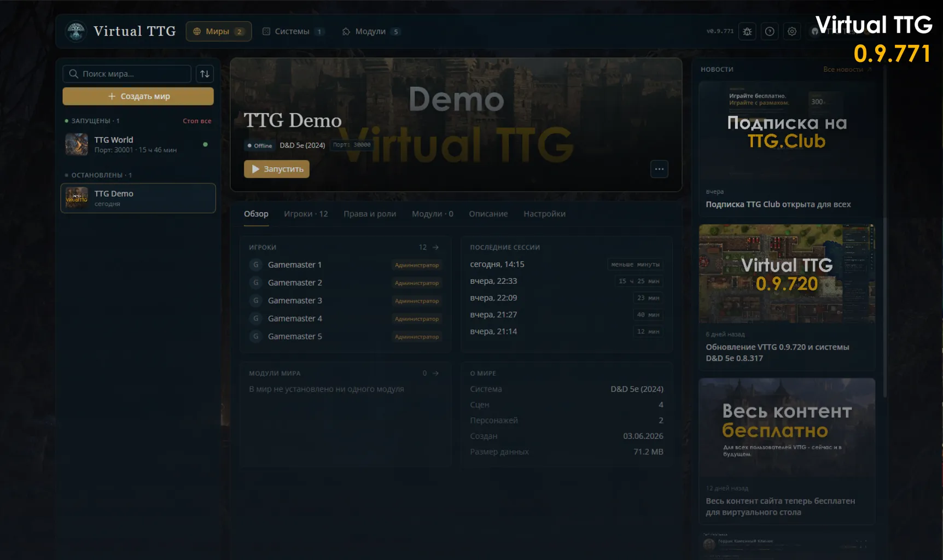
Task: Open the Права и роли tab
Action: 370,214
